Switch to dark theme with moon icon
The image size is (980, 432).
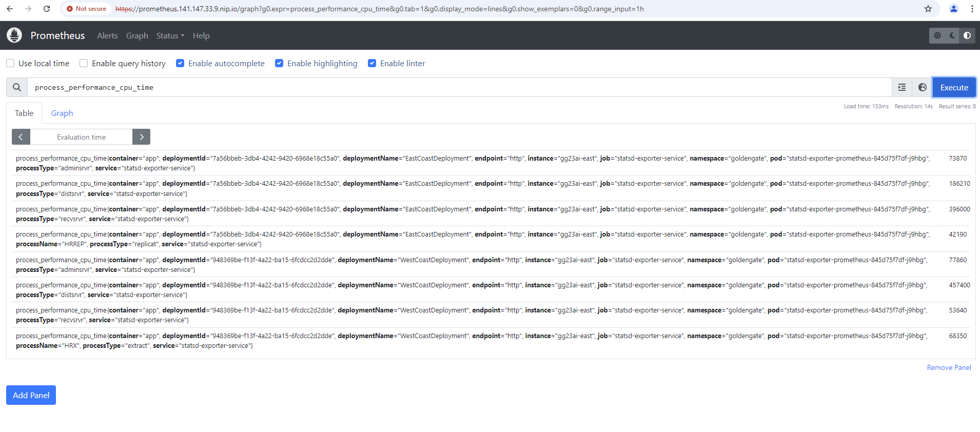pyautogui.click(x=952, y=35)
